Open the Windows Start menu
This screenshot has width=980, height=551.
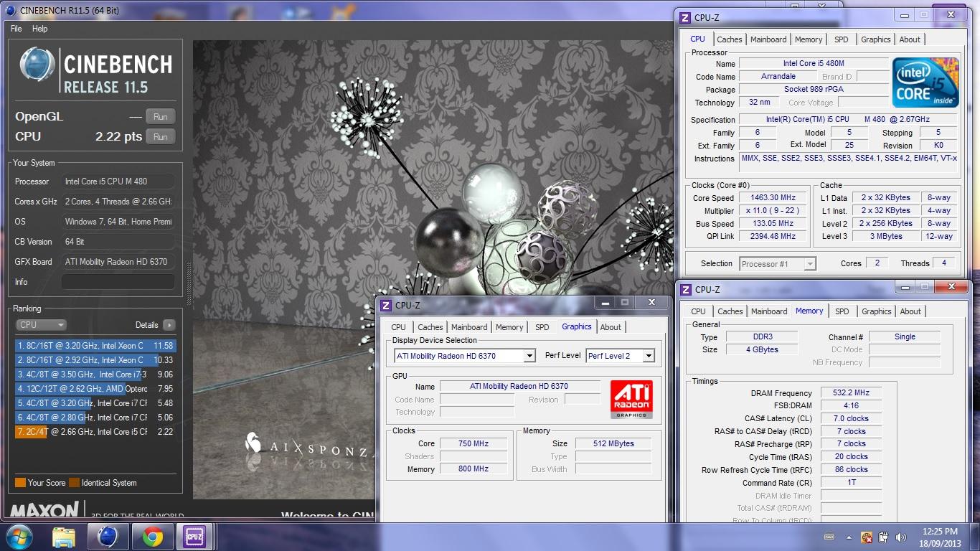pos(18,537)
